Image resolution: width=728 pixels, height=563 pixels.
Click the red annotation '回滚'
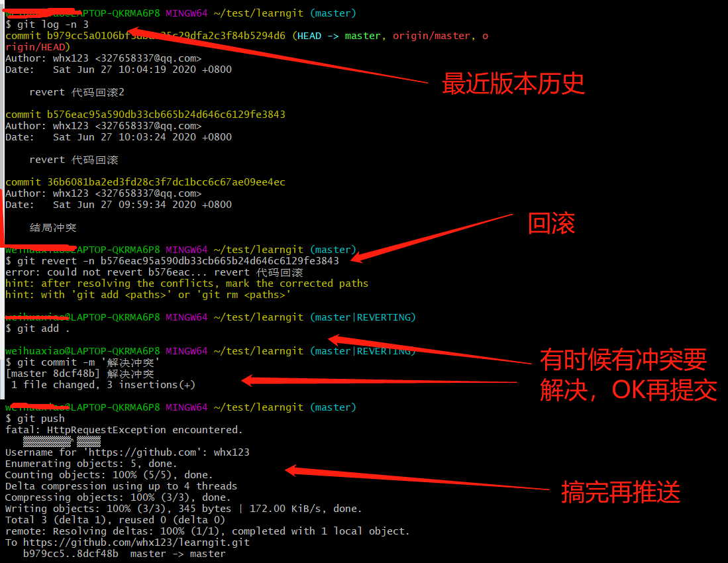pos(551,224)
